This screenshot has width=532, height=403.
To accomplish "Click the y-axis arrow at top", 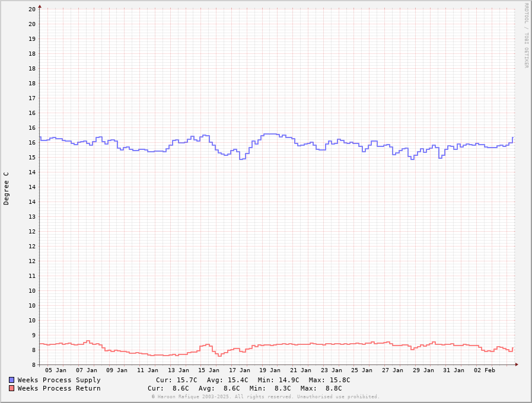I will 40,7.
